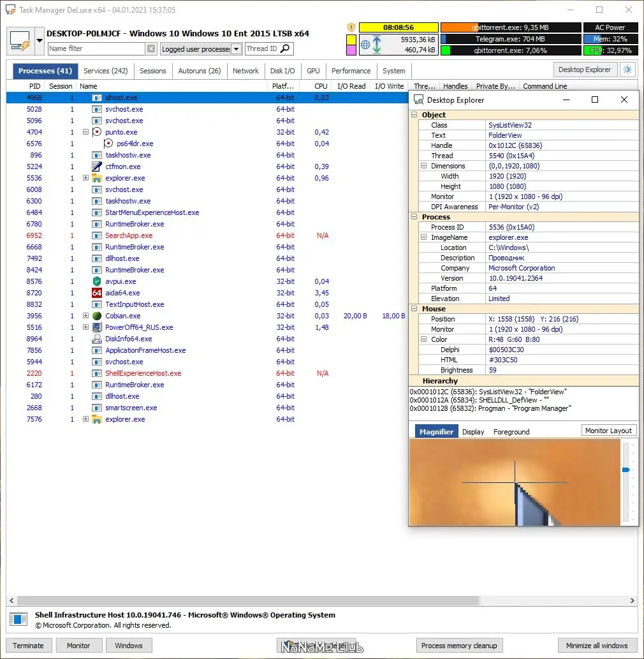Click the pink color square indicator
644x659 pixels.
[351, 50]
